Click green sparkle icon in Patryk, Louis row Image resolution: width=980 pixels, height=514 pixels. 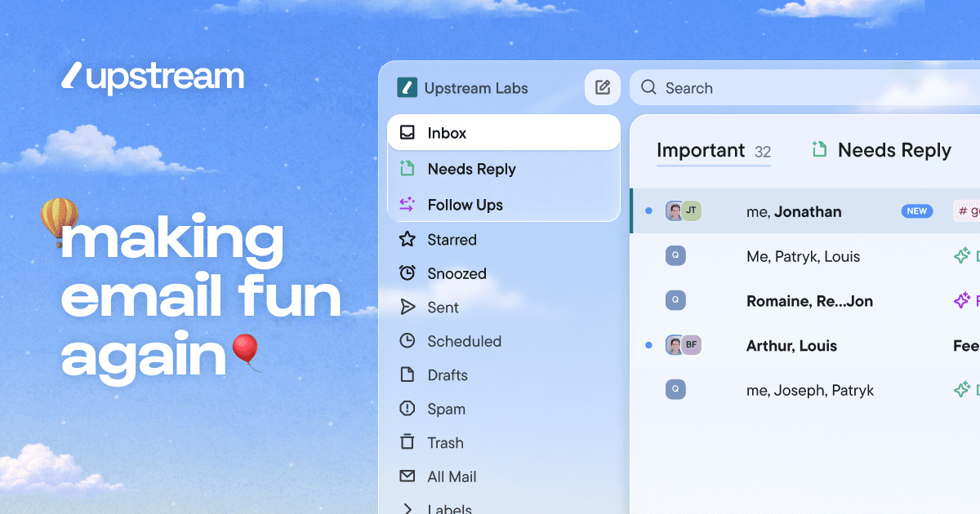pyautogui.click(x=962, y=255)
